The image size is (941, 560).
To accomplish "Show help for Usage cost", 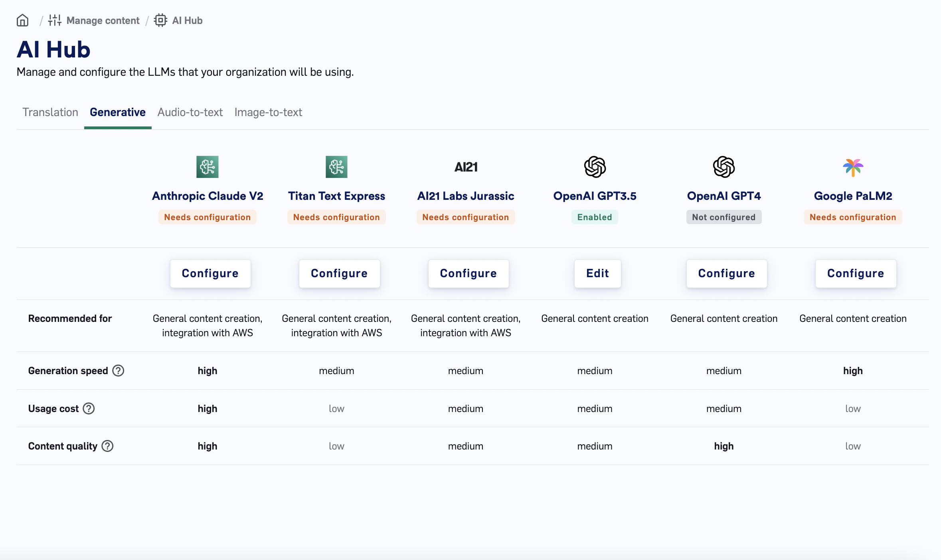I will click(89, 408).
